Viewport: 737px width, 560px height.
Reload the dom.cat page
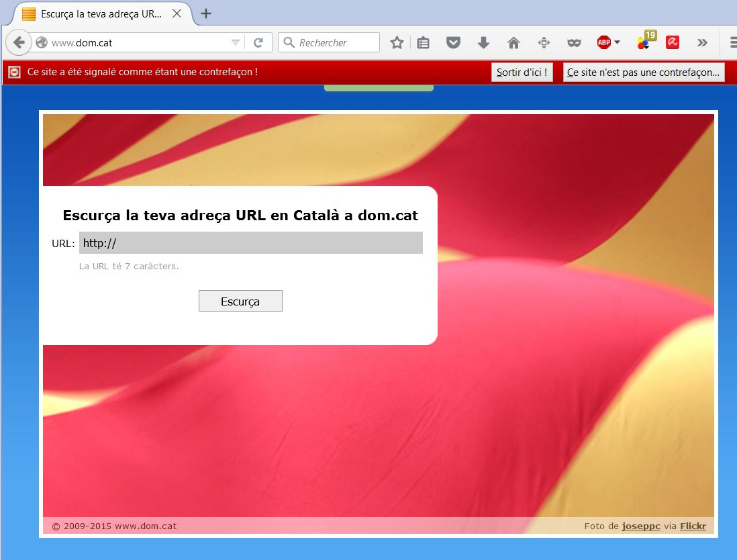pyautogui.click(x=258, y=43)
